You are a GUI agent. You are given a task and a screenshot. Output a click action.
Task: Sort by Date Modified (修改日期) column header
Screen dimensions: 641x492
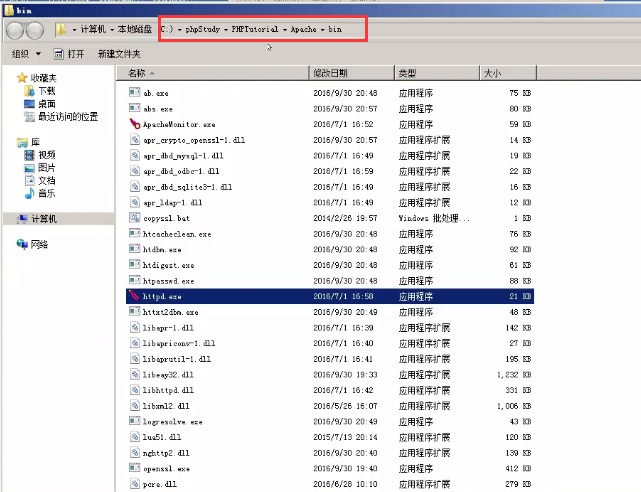point(331,73)
